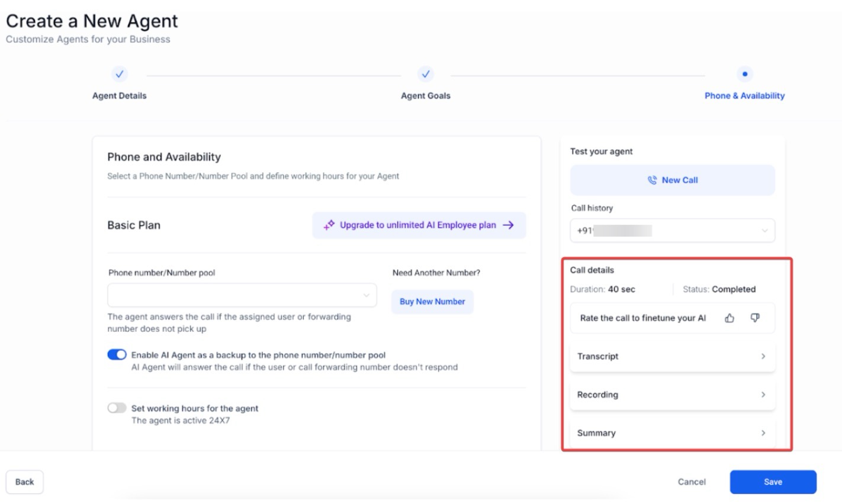
Task: Open the Call history dropdown
Action: tap(672, 231)
